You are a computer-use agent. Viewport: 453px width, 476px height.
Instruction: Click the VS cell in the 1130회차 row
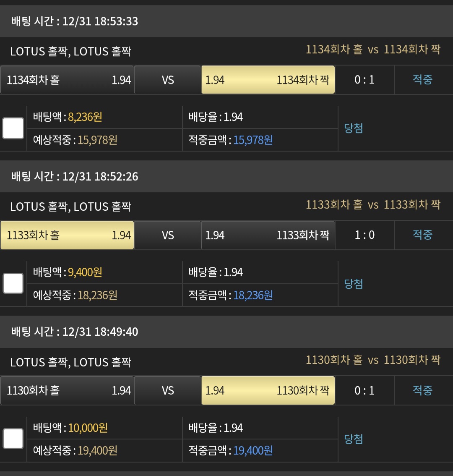pyautogui.click(x=168, y=390)
